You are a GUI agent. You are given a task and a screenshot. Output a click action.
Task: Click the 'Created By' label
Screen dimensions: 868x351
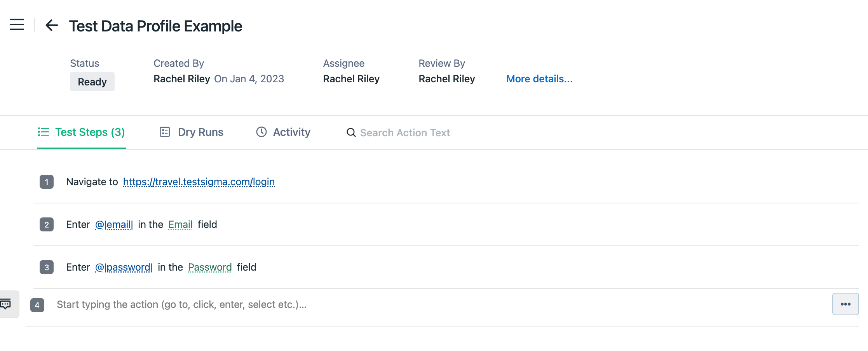click(179, 63)
